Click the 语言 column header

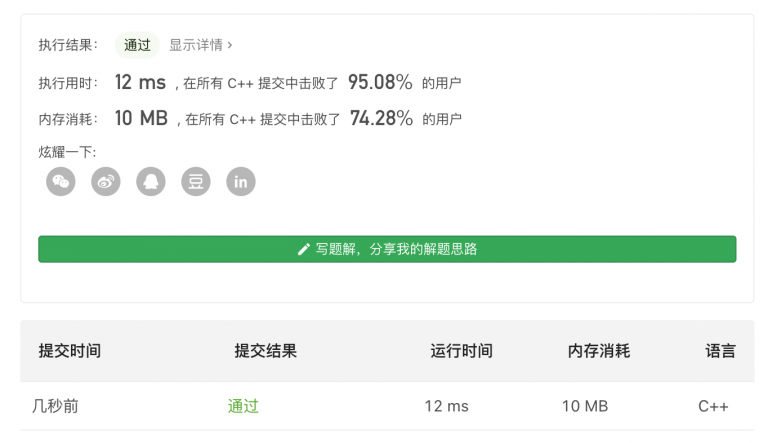[720, 351]
